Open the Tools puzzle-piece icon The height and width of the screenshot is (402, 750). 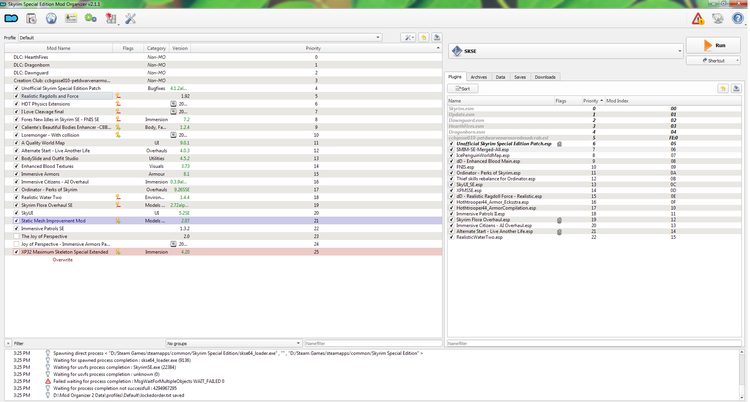[x=111, y=19]
